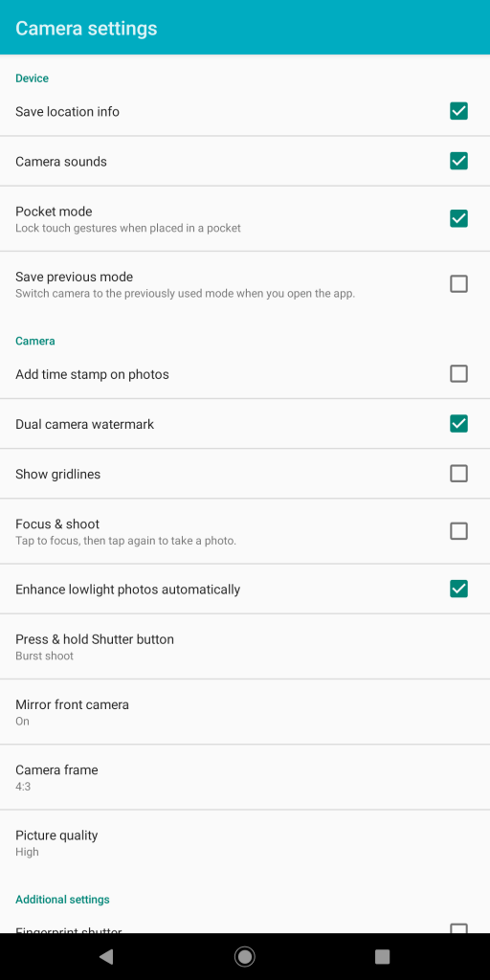The height and width of the screenshot is (980, 490).
Task: Tap the Camera settings title
Action: pos(86,29)
